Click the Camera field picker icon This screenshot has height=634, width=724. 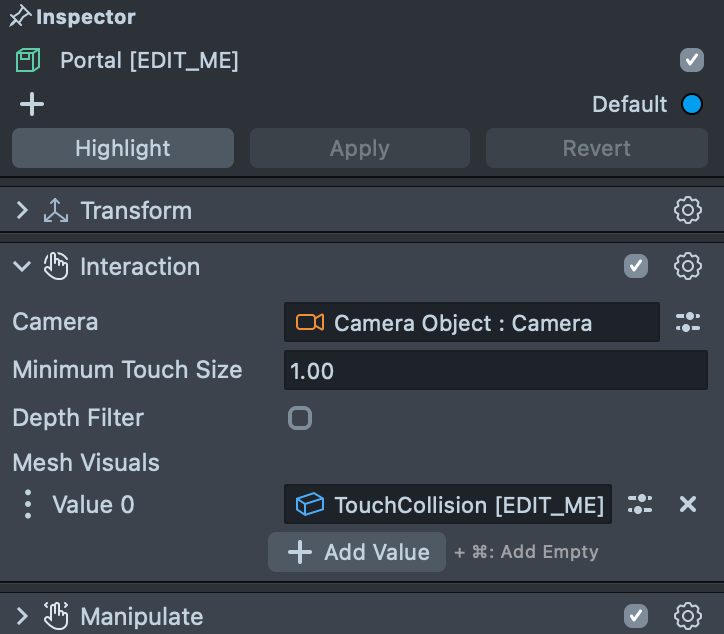pyautogui.click(x=687, y=322)
